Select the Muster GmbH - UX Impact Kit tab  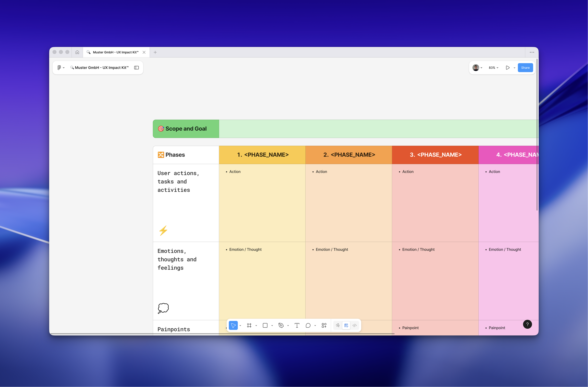click(x=115, y=52)
